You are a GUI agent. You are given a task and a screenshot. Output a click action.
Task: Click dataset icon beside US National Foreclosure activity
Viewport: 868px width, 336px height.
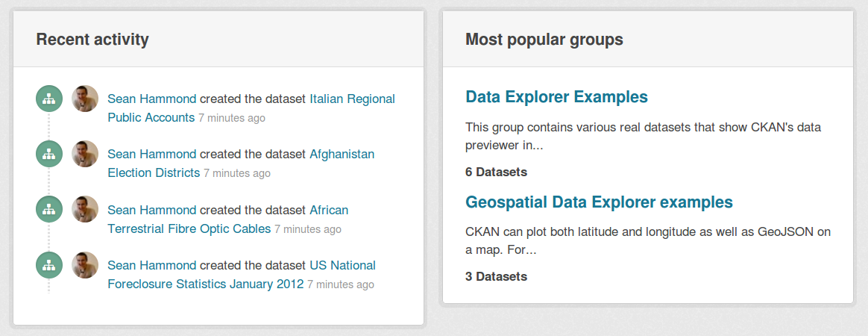click(x=49, y=265)
